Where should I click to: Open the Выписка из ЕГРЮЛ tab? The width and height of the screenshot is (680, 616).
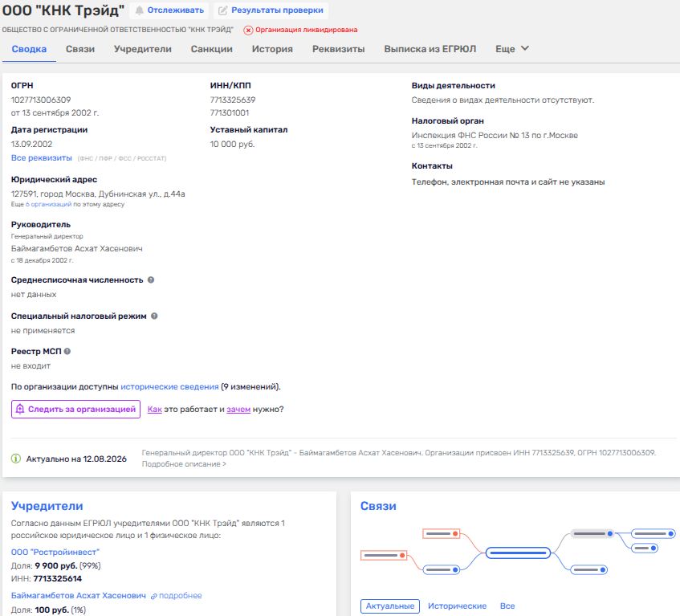point(430,49)
